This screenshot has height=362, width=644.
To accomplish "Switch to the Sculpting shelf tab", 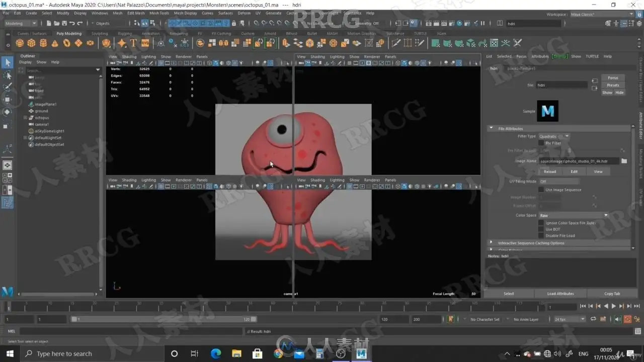I will point(100,34).
